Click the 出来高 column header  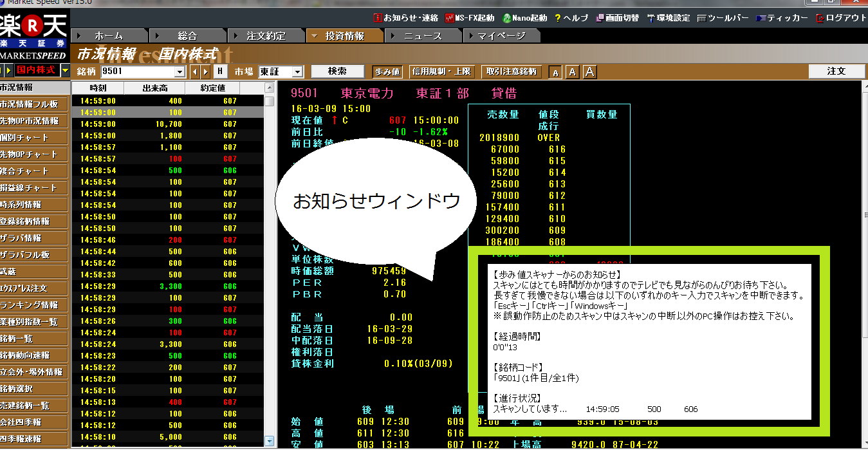(154, 89)
